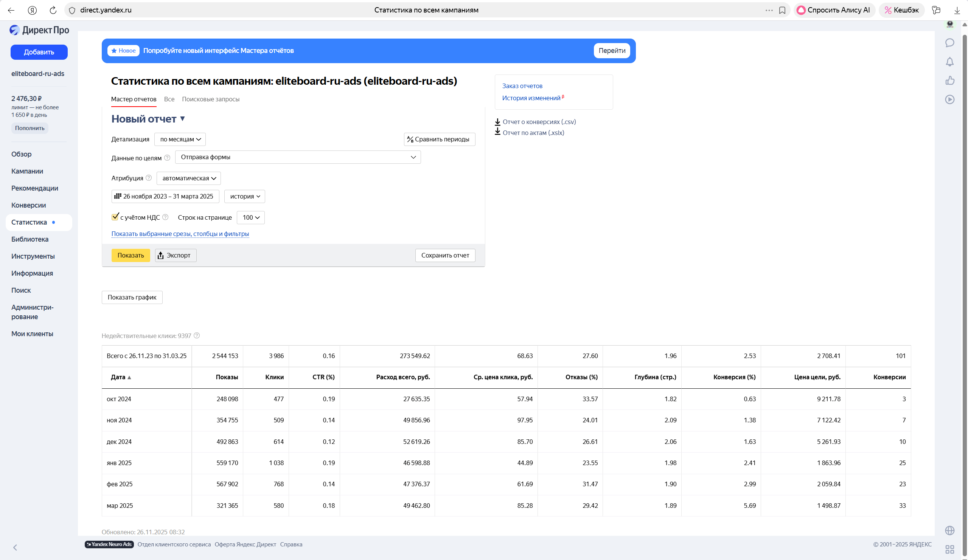Click the globe language icon
The height and width of the screenshot is (560, 968).
point(949,531)
